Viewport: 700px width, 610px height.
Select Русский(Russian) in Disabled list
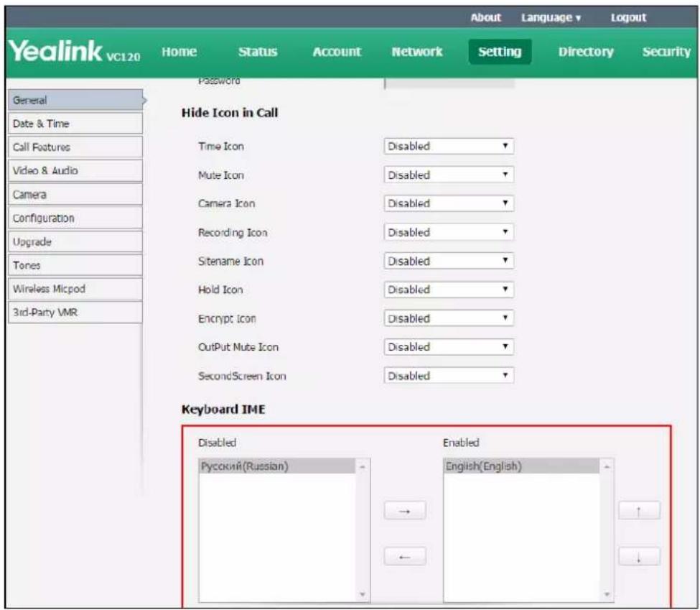pos(277,466)
